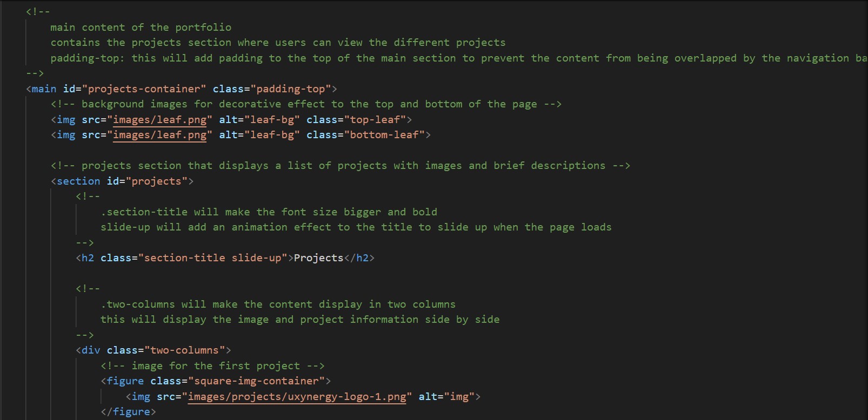Viewport: 868px width, 420px height.
Task: Click the "square-img-container" class value
Action: [256, 381]
